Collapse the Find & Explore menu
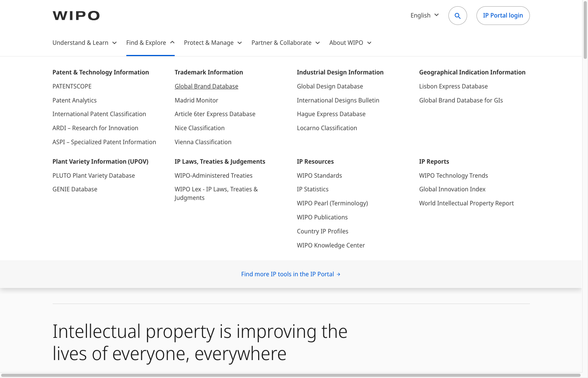Viewport: 588px width, 378px height. 151,42
